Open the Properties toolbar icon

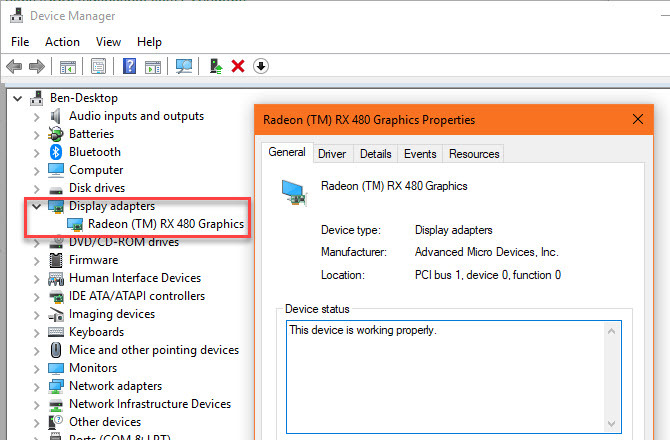(x=98, y=66)
